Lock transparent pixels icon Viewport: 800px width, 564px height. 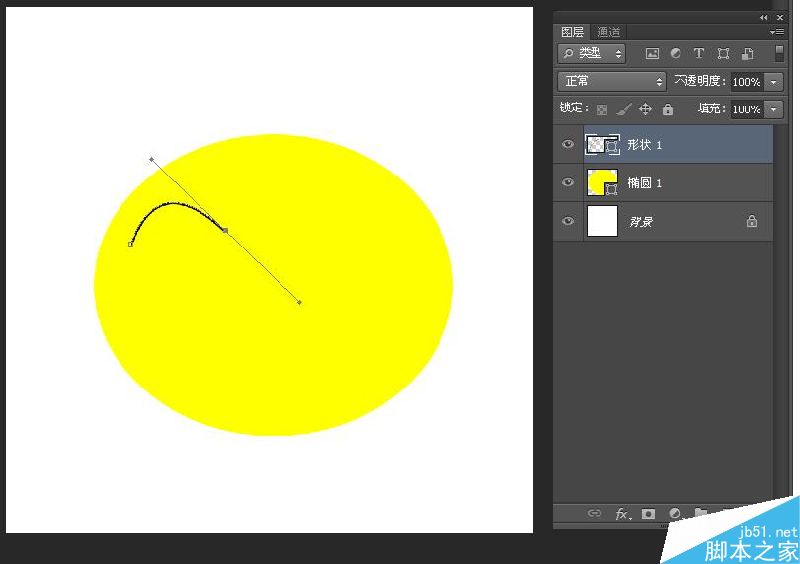[602, 109]
